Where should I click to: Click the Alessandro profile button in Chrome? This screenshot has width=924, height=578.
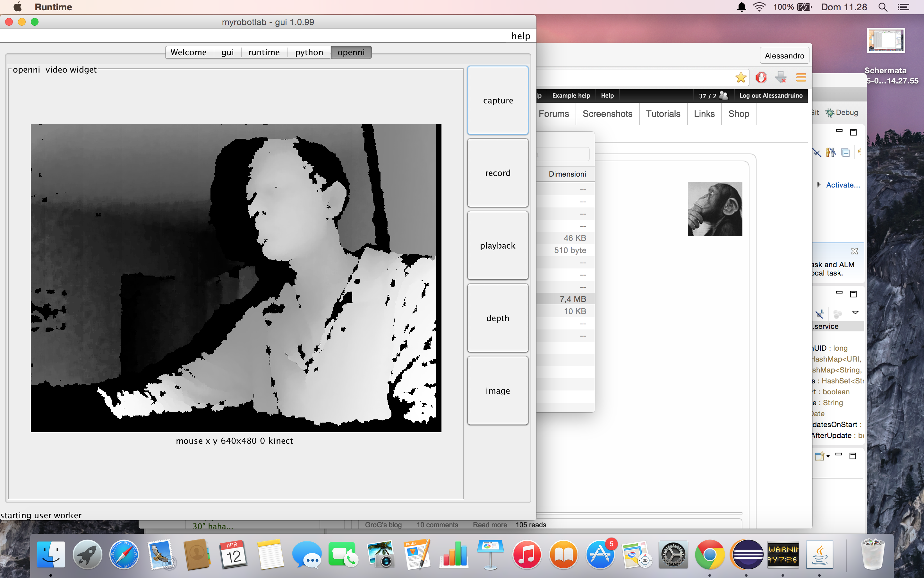784,56
